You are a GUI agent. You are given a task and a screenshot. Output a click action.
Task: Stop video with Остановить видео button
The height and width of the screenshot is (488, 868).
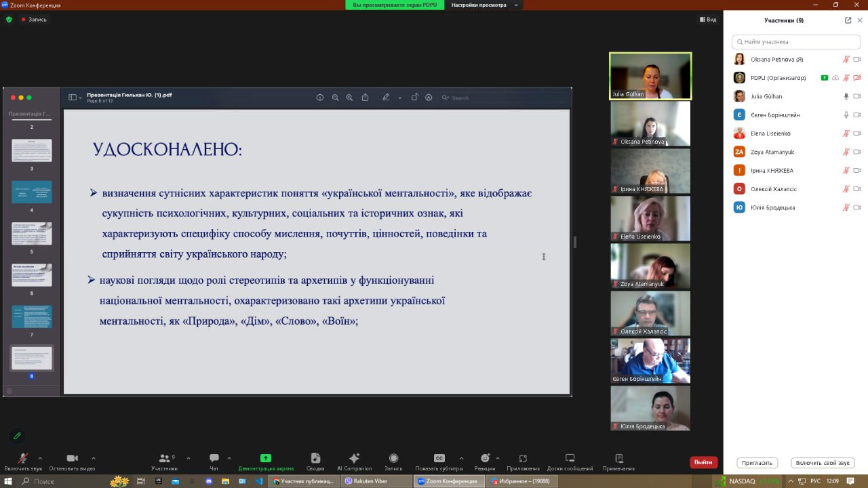[x=72, y=462]
